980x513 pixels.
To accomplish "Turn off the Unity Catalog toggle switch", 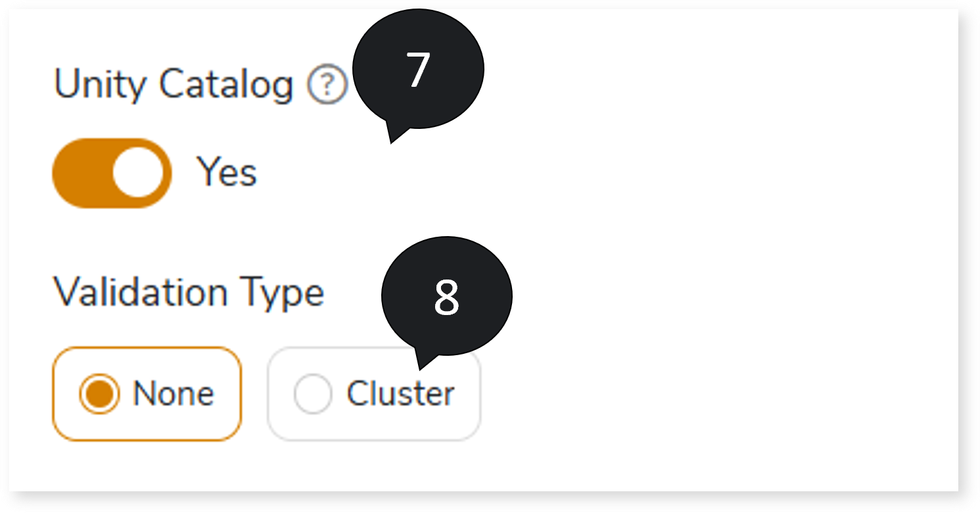I will tap(112, 173).
